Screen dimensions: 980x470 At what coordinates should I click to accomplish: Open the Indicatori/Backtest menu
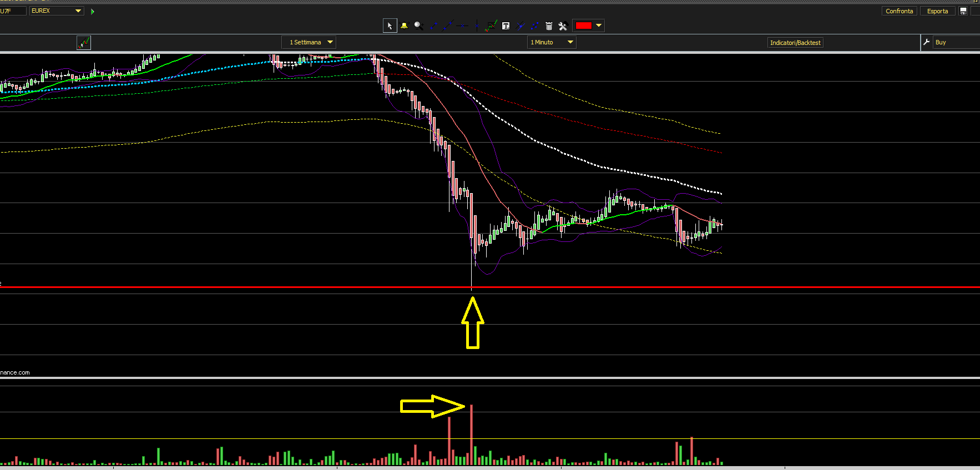coord(795,43)
